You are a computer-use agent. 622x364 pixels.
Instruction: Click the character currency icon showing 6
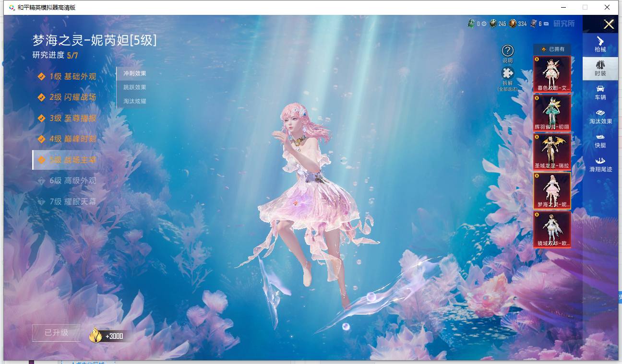(x=534, y=23)
